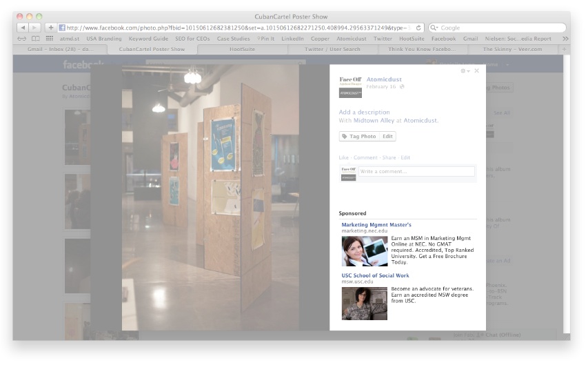Open the Copper bookmark
588x365 pixels.
click(x=320, y=39)
